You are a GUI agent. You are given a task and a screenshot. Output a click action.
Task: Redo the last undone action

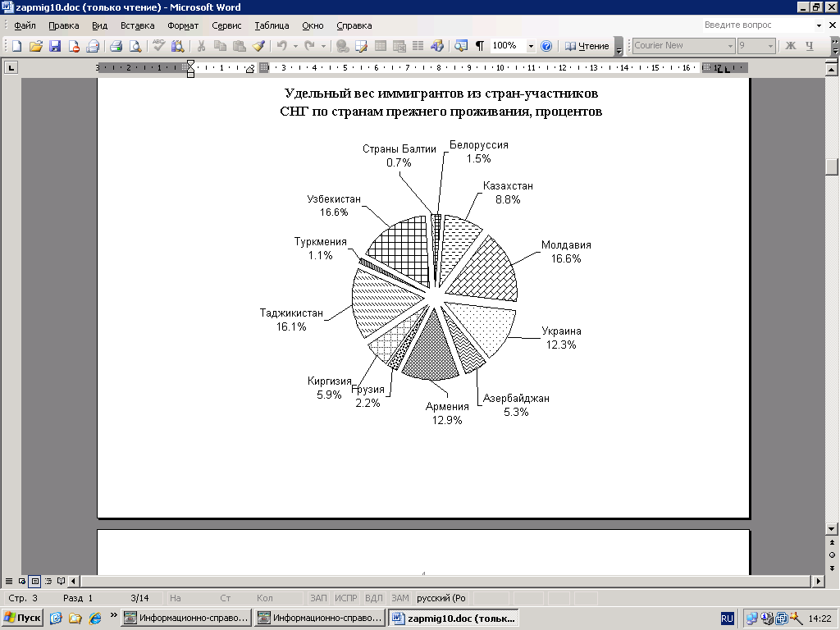(309, 46)
